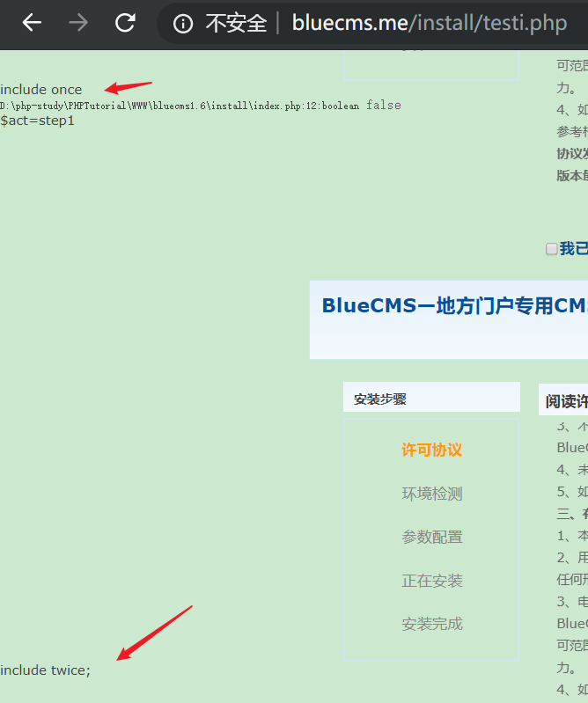Image resolution: width=588 pixels, height=703 pixels.
Task: Reload the bluecms.me page
Action: coord(125,22)
